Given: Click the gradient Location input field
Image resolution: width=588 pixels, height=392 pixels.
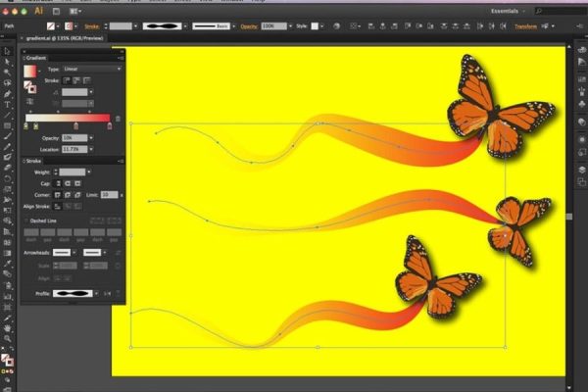Looking at the screenshot, I should click(x=76, y=148).
